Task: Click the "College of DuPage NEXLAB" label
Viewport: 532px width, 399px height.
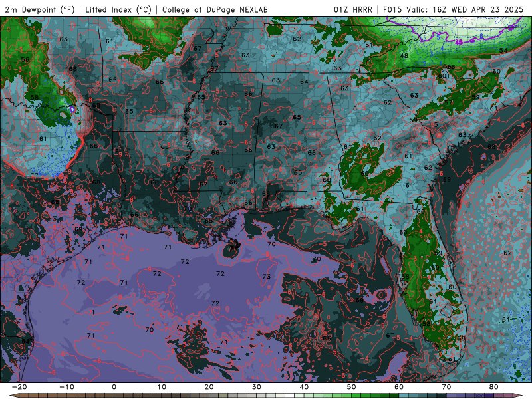Action: tap(215, 9)
